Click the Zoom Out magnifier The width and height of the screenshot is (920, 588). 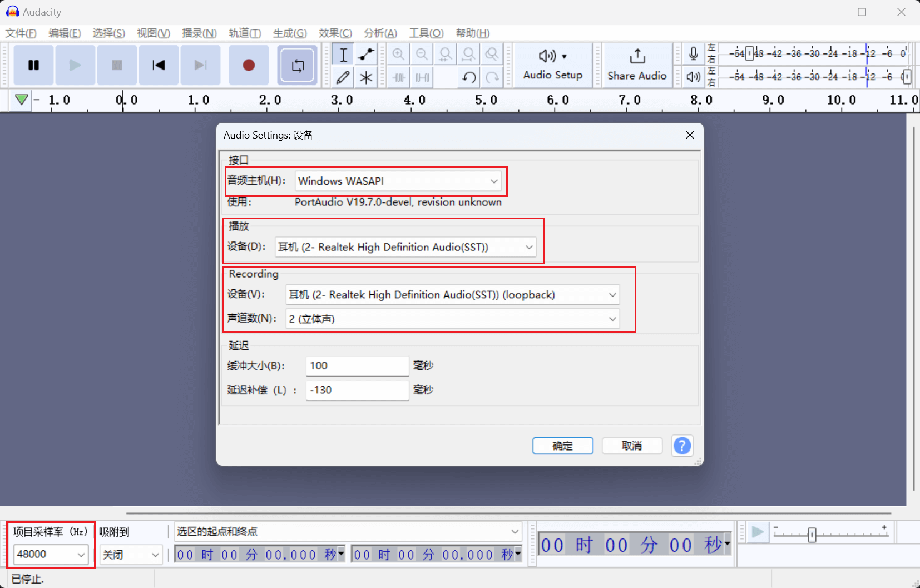pyautogui.click(x=422, y=55)
